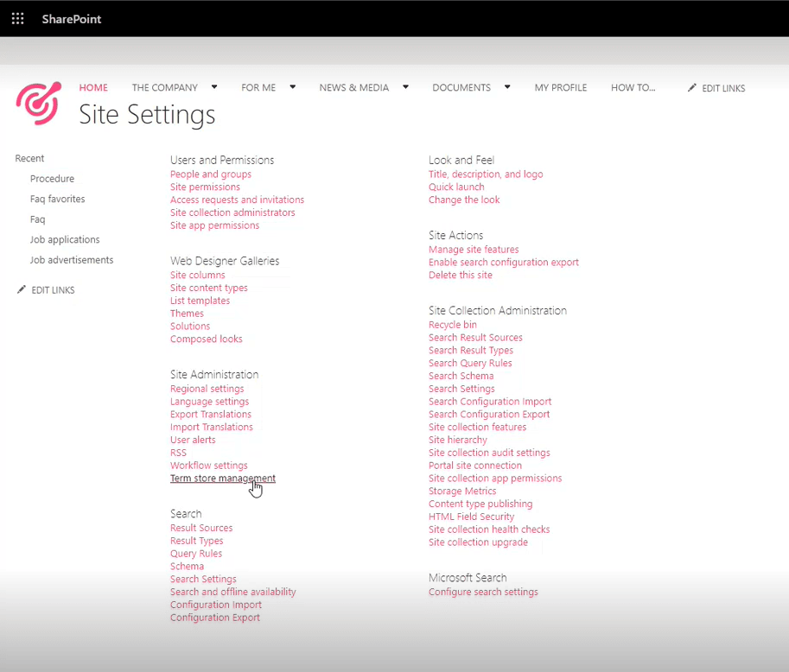Expand the DOCUMENTS dropdown arrow
The height and width of the screenshot is (672, 789).
pos(507,87)
